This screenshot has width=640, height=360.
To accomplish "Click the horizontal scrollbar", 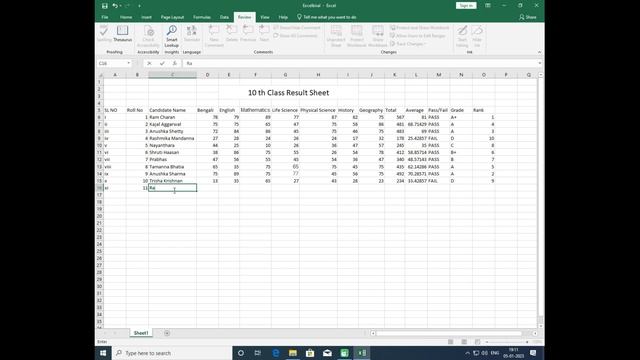I will tap(449, 333).
